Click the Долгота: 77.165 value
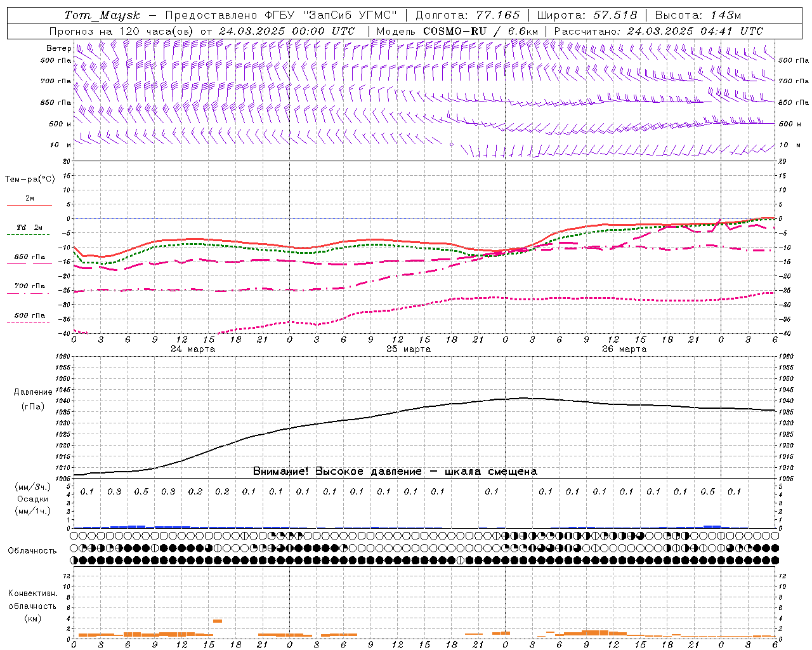Screen dimensions: 812x650 click(468, 15)
